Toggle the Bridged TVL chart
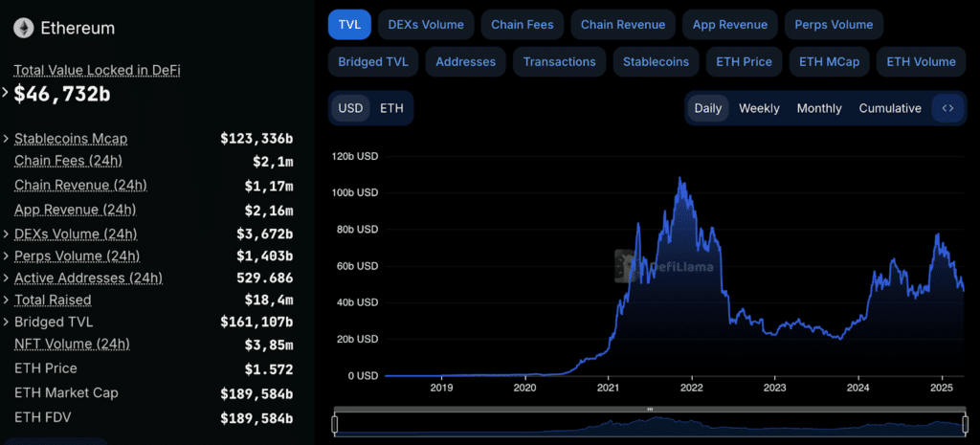This screenshot has height=445, width=980. click(x=373, y=62)
